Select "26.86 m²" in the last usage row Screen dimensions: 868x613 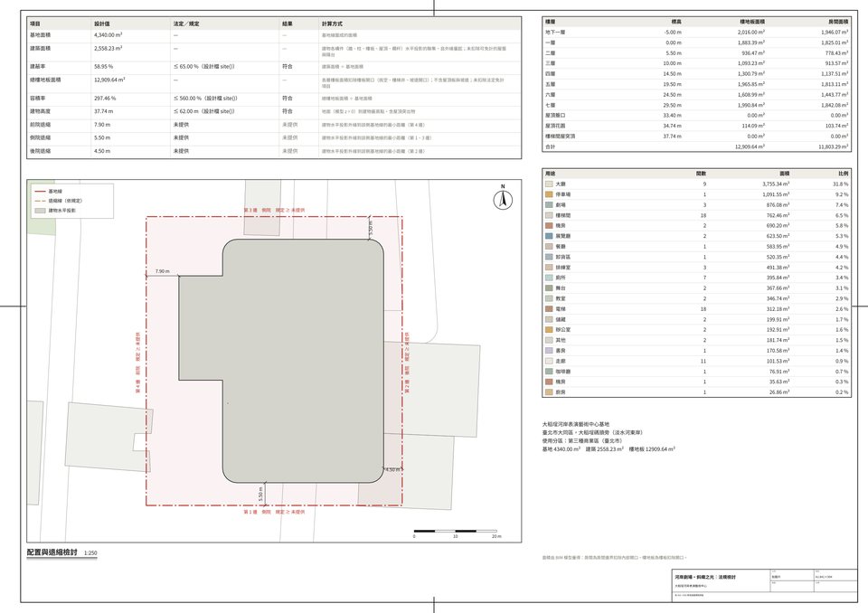pyautogui.click(x=779, y=392)
